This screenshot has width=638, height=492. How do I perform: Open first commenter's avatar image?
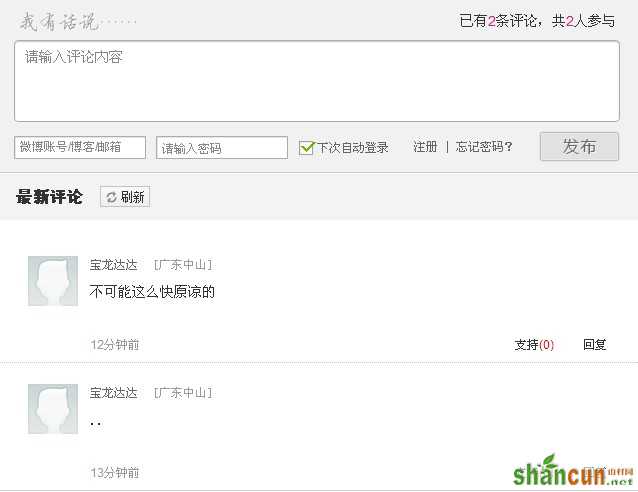pyautogui.click(x=53, y=281)
